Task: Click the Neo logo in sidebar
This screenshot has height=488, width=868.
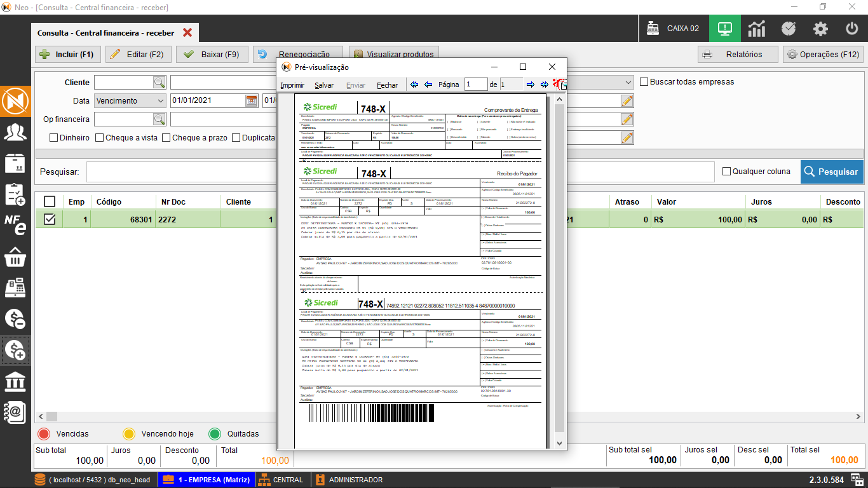Action: pos(15,101)
